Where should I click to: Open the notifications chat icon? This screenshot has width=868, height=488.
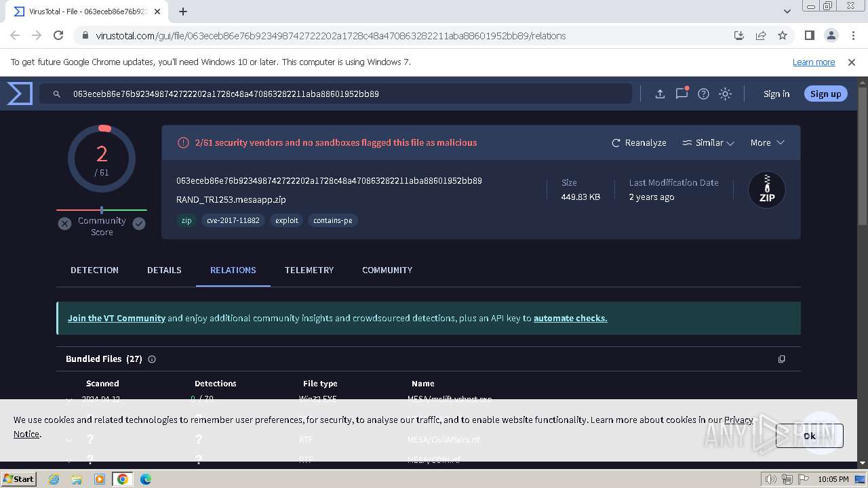tap(682, 94)
